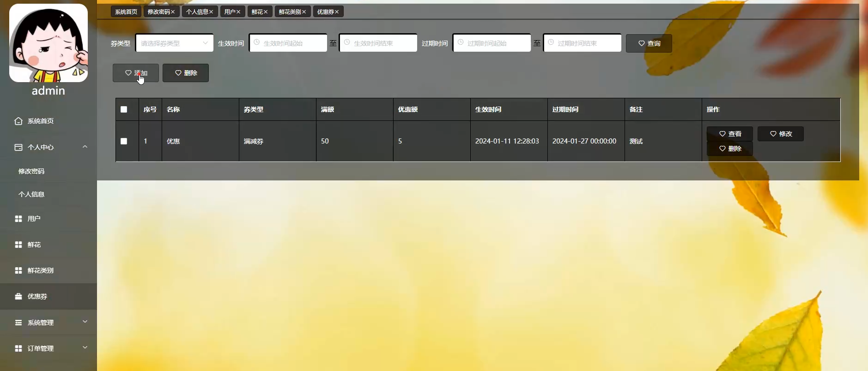The height and width of the screenshot is (371, 868).
Task: Close the 个人信息 tab with its X
Action: [211, 12]
